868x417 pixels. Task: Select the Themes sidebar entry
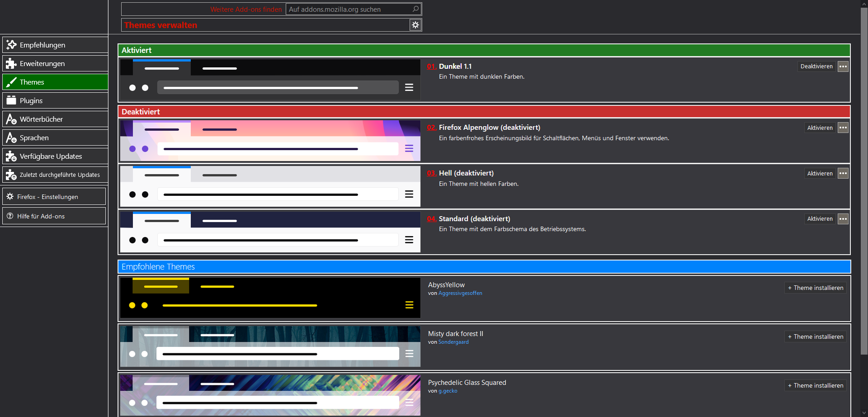pyautogui.click(x=55, y=82)
